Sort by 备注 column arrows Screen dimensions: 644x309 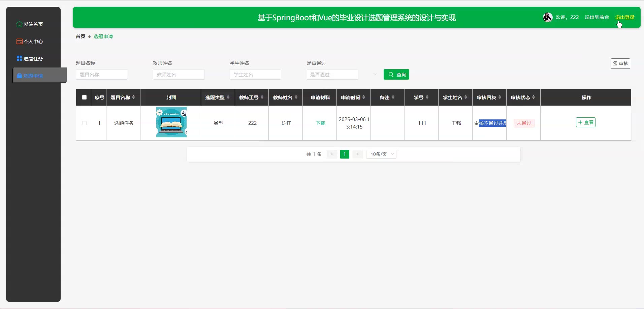(x=393, y=97)
